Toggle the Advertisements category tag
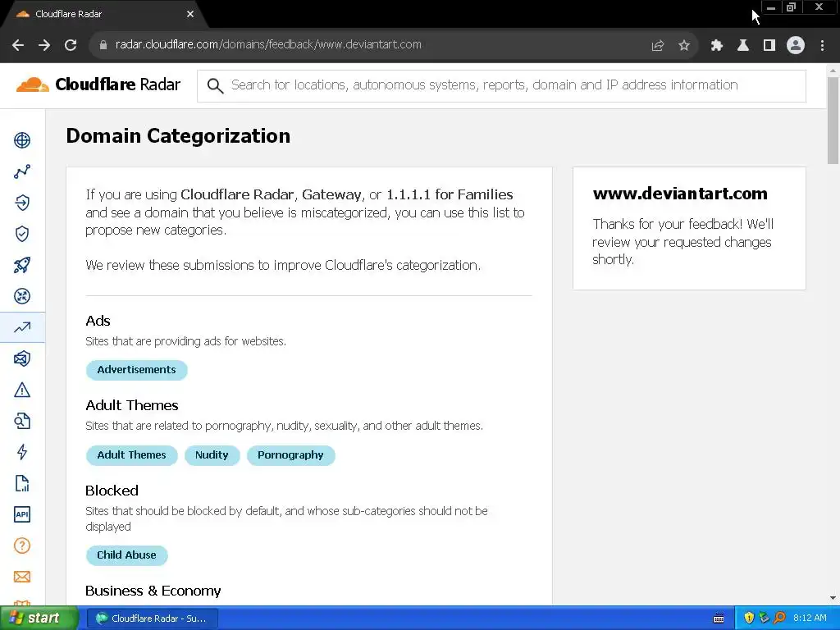Image resolution: width=840 pixels, height=630 pixels. 137,370
